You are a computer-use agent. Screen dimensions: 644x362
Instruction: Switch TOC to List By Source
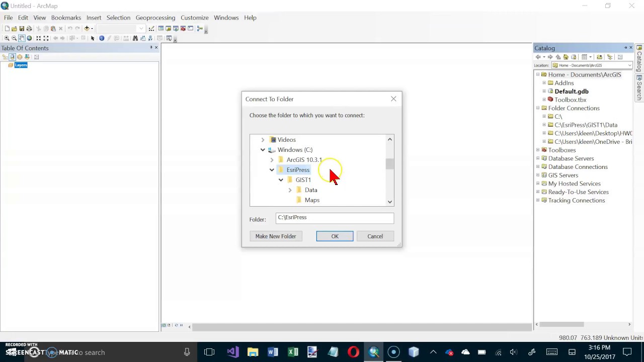point(12,57)
